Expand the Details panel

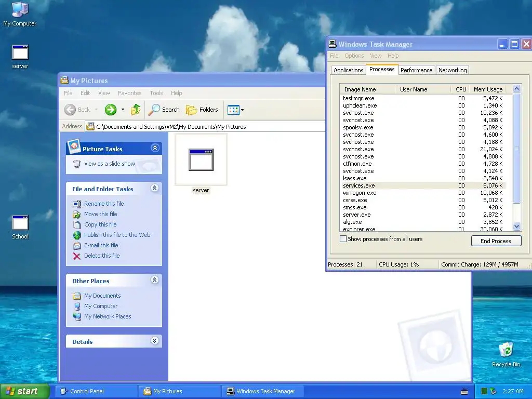click(x=155, y=341)
